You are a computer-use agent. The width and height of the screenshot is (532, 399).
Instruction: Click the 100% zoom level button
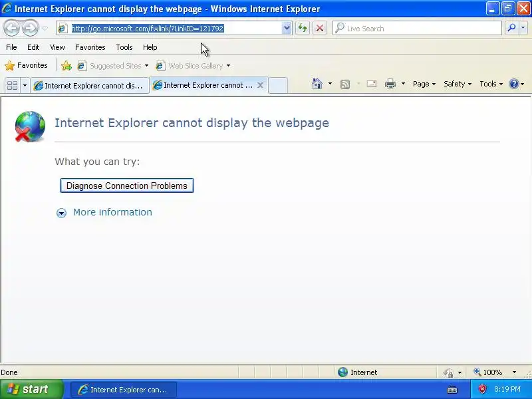tap(488, 372)
